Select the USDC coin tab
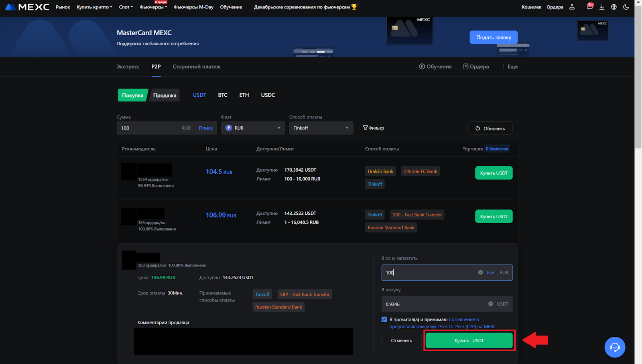Viewport: 642px width, 364px height. (x=268, y=95)
